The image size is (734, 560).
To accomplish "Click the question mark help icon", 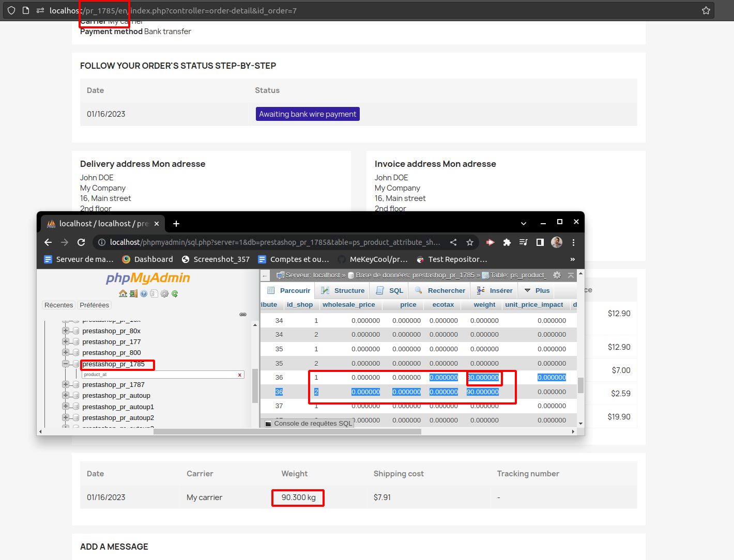I will pos(144,293).
